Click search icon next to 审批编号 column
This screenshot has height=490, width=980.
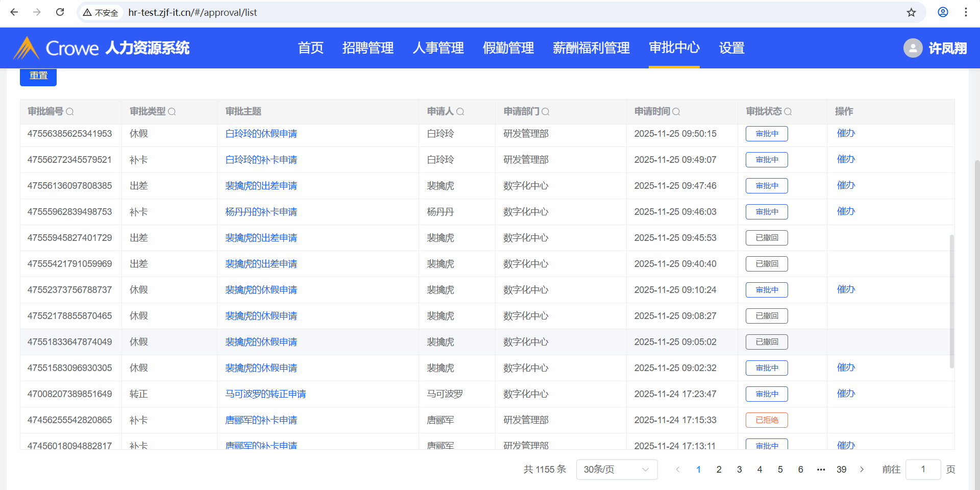pyautogui.click(x=70, y=112)
